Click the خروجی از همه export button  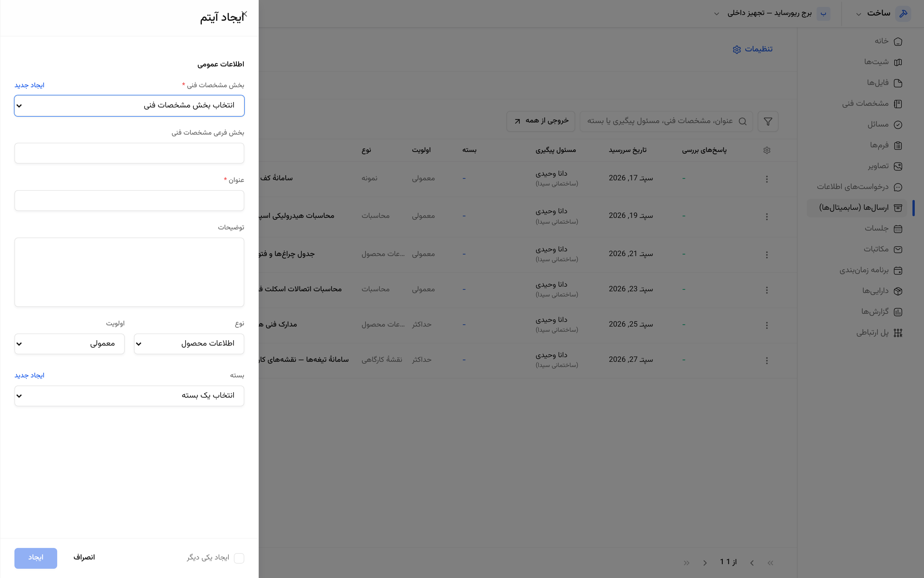coord(541,122)
